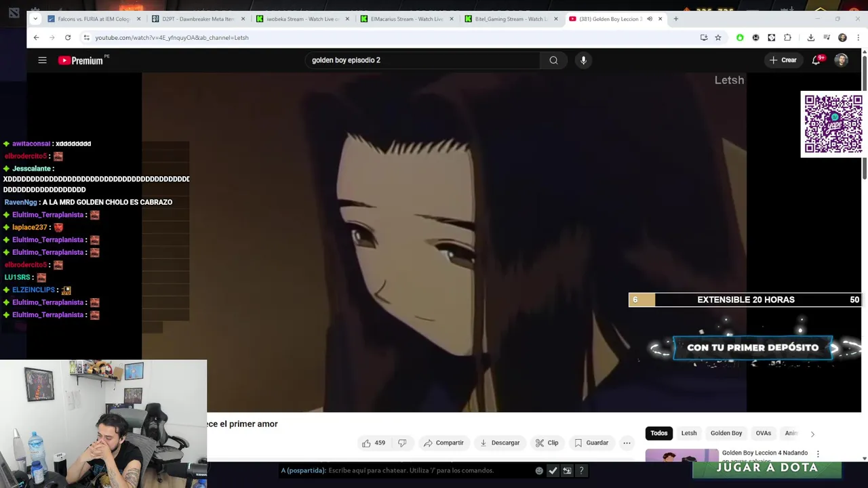Viewport: 868px width, 488px height.
Task: Open options for Golden Boy Leccion 4 video
Action: click(818, 454)
